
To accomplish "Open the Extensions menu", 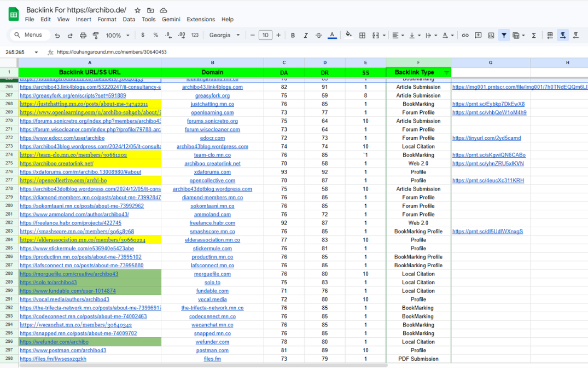I will (201, 19).
